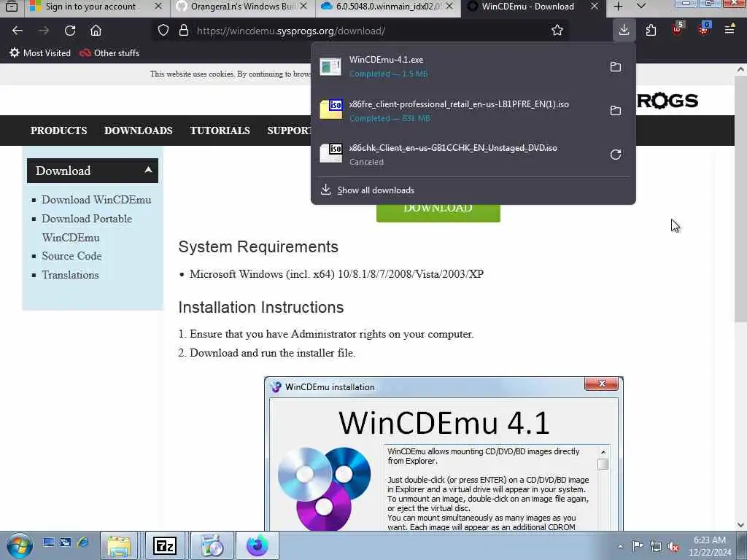Retry the canceled x86chk ISO download
This screenshot has height=560, width=747.
tap(616, 155)
